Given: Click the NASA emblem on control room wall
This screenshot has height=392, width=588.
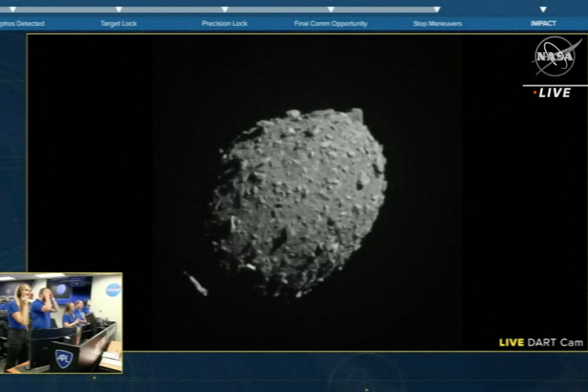Looking at the screenshot, I should coord(113,290).
